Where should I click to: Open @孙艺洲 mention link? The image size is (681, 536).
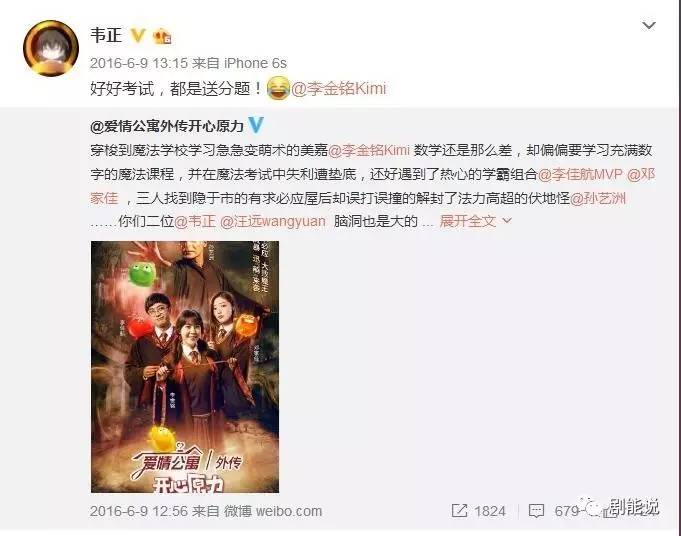pyautogui.click(x=598, y=198)
